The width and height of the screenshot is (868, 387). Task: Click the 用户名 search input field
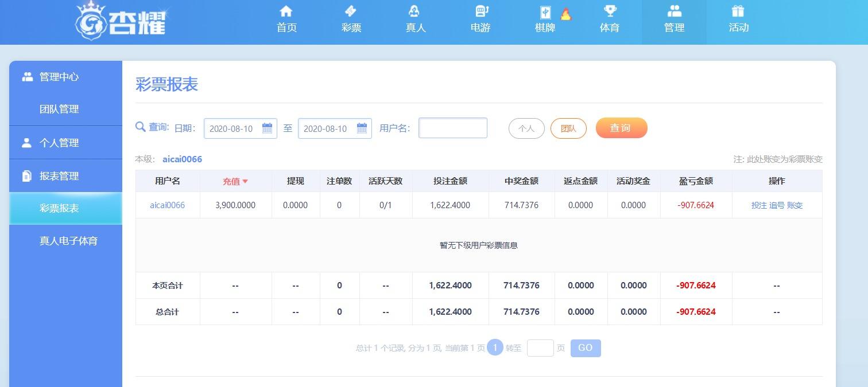pyautogui.click(x=452, y=128)
